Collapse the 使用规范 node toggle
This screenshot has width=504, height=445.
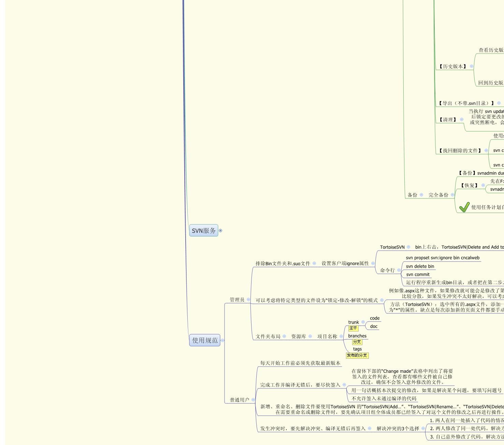(222, 340)
